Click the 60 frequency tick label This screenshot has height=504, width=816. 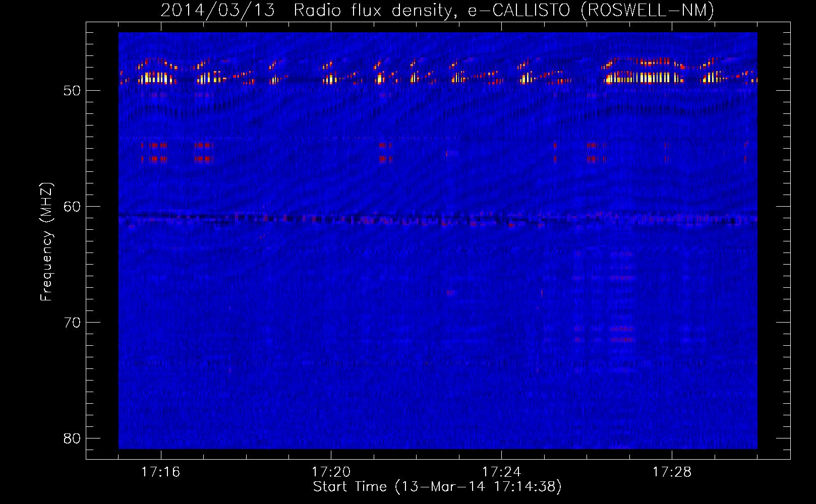(x=72, y=207)
